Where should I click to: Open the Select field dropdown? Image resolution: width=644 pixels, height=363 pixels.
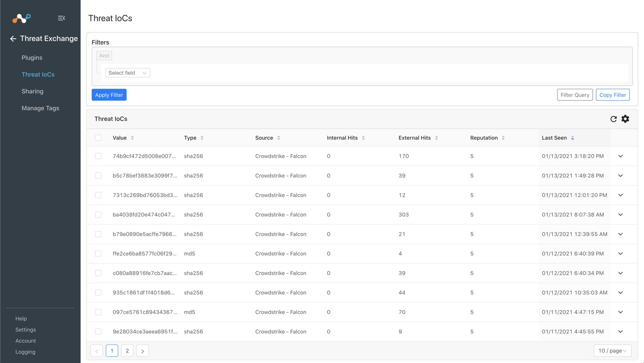pyautogui.click(x=128, y=73)
